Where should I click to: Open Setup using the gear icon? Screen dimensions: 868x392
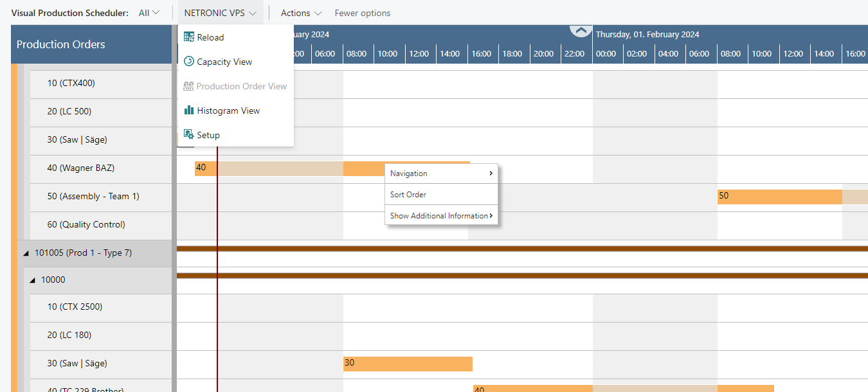coord(190,135)
